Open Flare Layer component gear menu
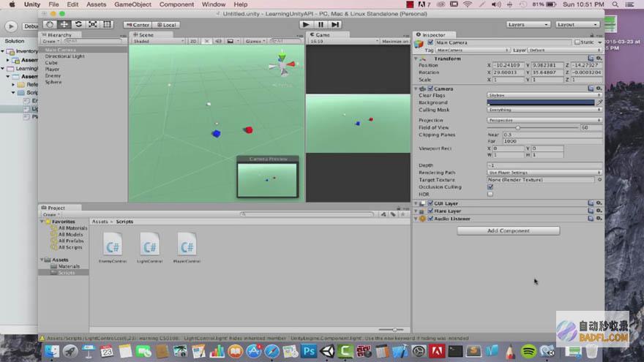 (x=599, y=211)
